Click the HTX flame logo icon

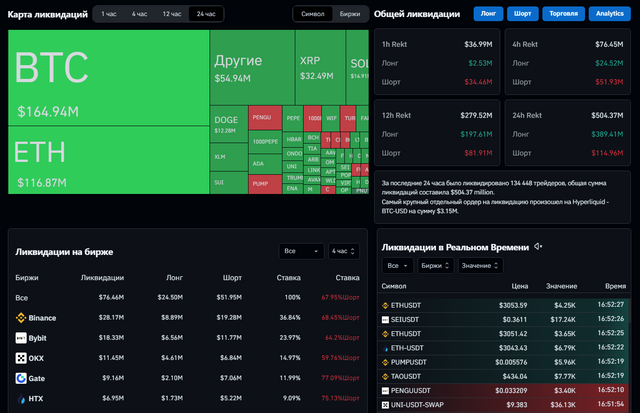click(21, 398)
